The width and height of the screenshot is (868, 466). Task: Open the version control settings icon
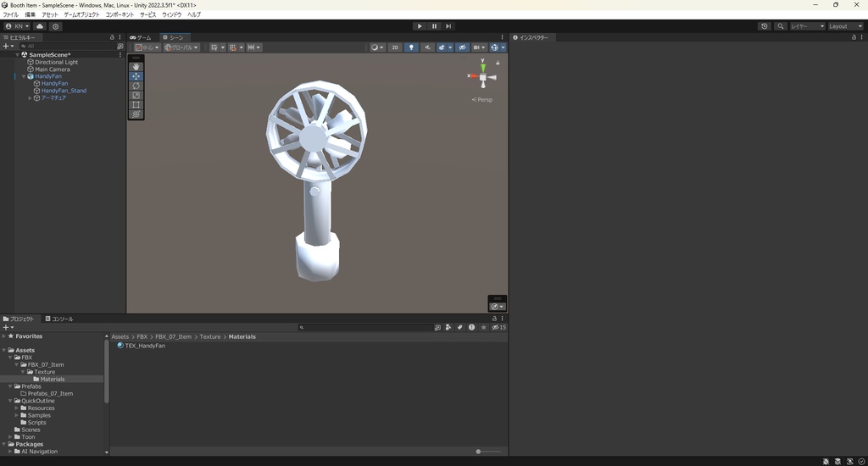click(55, 26)
